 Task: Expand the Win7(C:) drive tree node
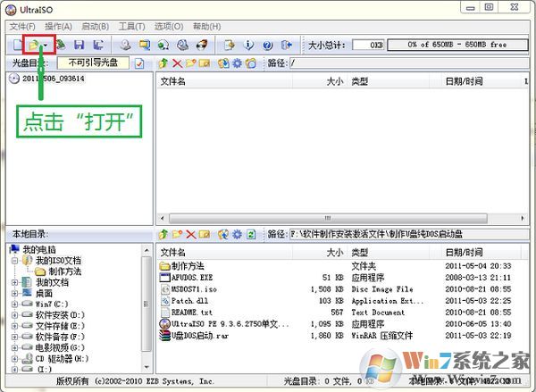(14, 304)
